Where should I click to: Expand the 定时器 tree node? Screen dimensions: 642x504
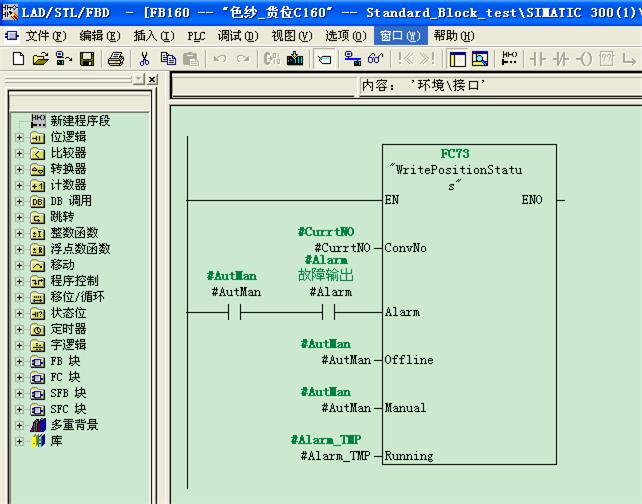click(19, 329)
